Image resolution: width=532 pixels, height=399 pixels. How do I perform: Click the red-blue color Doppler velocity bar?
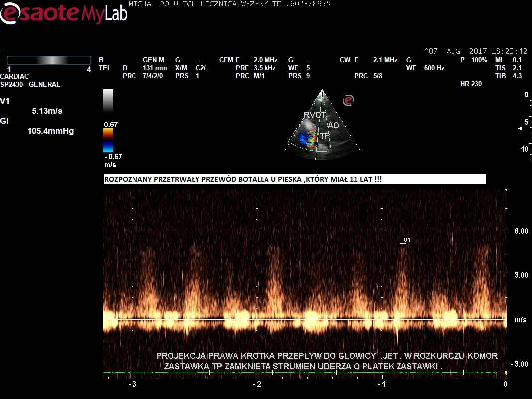[x=108, y=140]
